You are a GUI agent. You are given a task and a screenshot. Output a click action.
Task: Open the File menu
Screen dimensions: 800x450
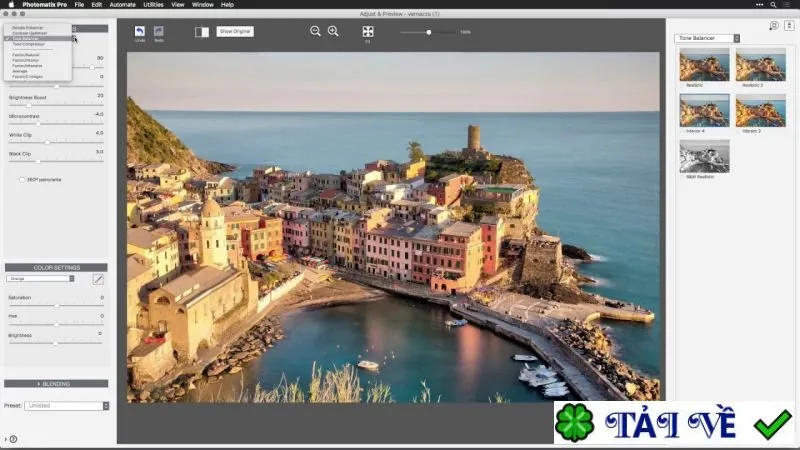click(79, 5)
